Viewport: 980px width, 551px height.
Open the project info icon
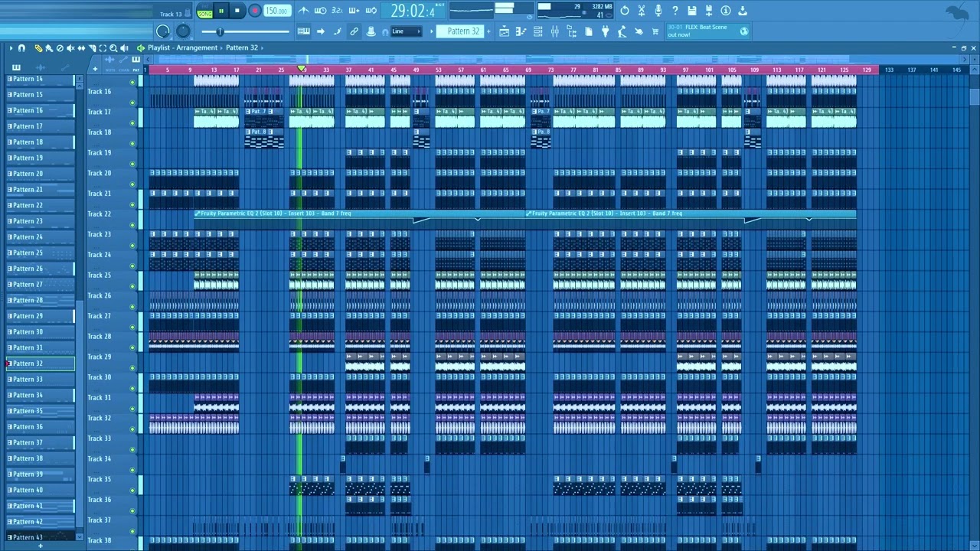pos(726,11)
